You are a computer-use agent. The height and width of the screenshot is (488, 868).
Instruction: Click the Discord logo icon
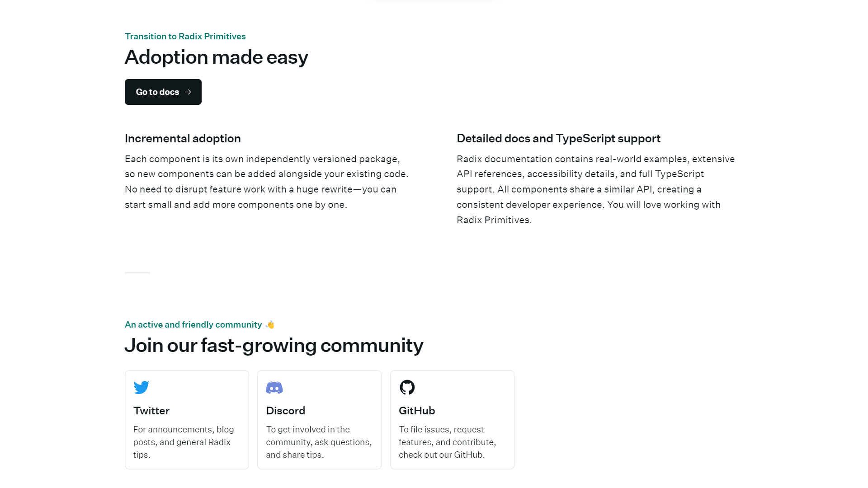pos(274,388)
